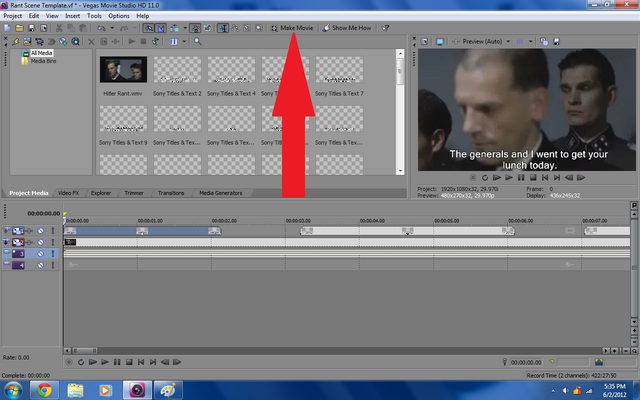Expand the undo history dropdown arrow
640x400 pixels.
(x=112, y=28)
